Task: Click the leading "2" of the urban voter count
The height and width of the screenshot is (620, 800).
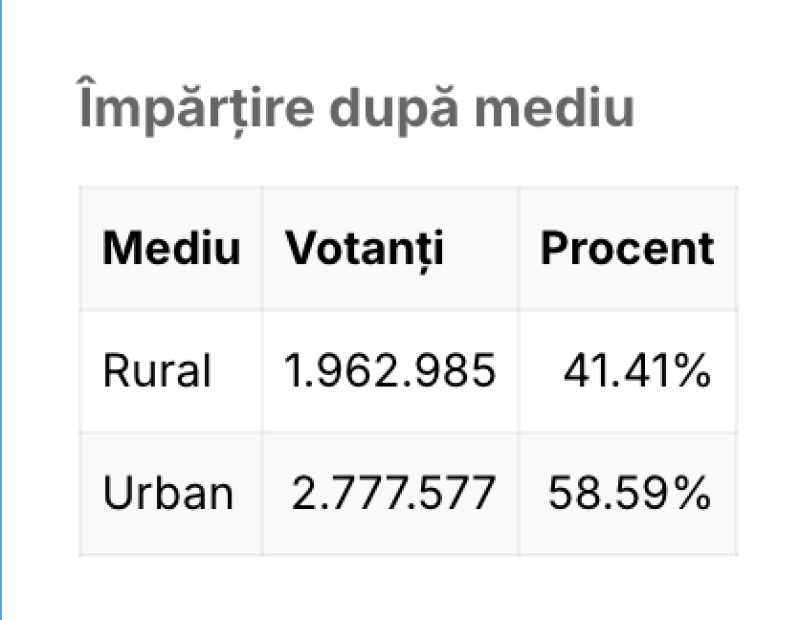Action: tap(304, 493)
